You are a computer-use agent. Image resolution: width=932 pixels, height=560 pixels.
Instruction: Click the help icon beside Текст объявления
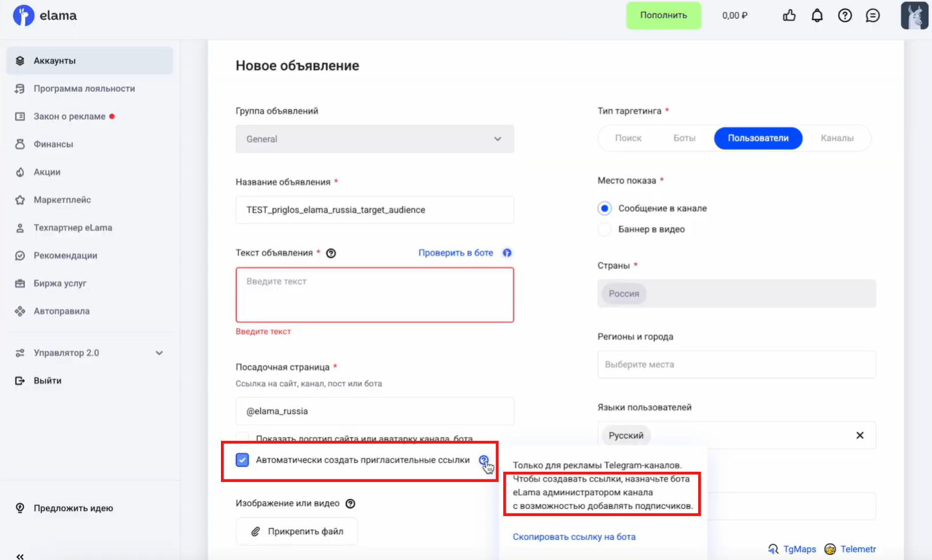[x=331, y=253]
